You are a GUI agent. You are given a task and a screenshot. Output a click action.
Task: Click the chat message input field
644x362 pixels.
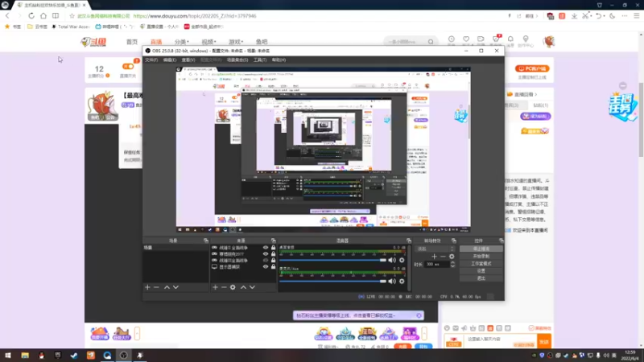pos(499,339)
